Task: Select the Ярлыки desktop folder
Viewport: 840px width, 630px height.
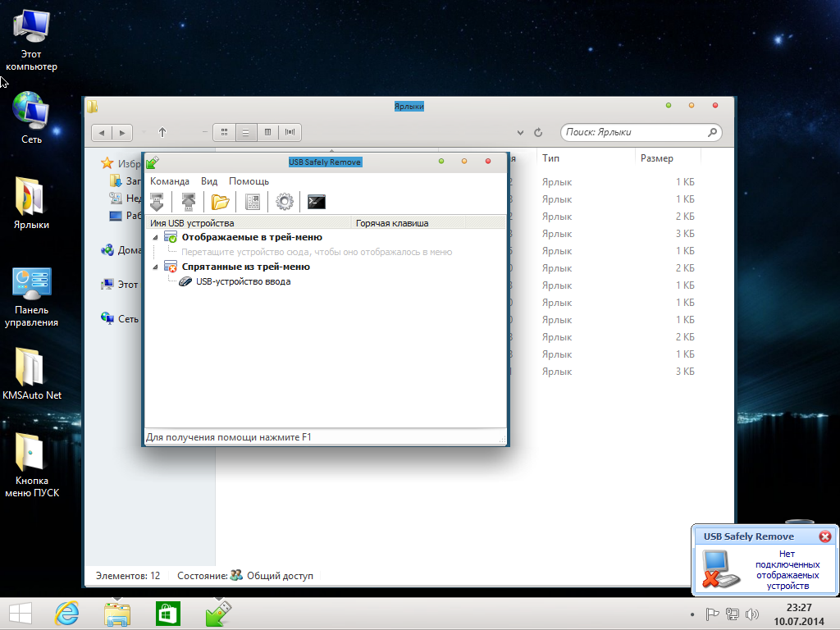Action: click(x=31, y=203)
